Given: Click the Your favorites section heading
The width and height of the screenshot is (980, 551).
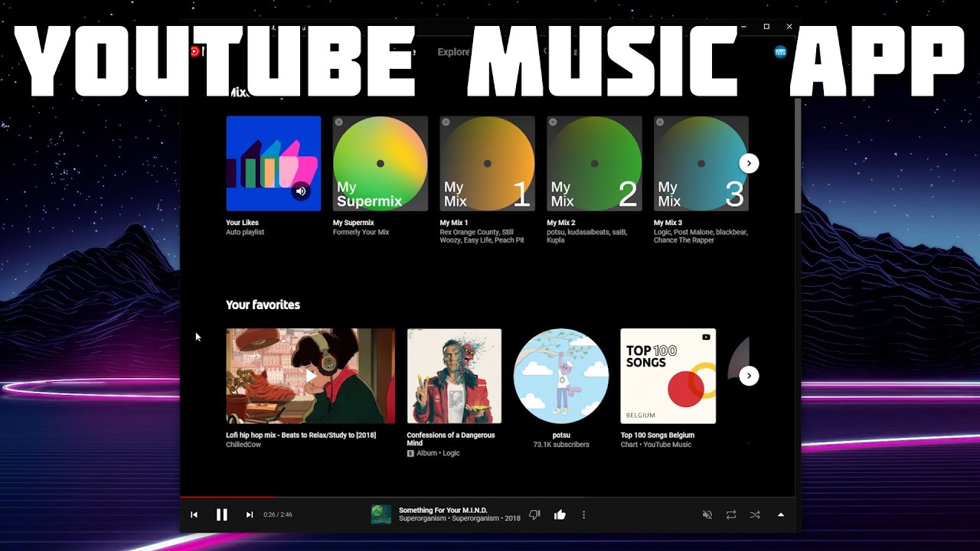Looking at the screenshot, I should tap(263, 305).
